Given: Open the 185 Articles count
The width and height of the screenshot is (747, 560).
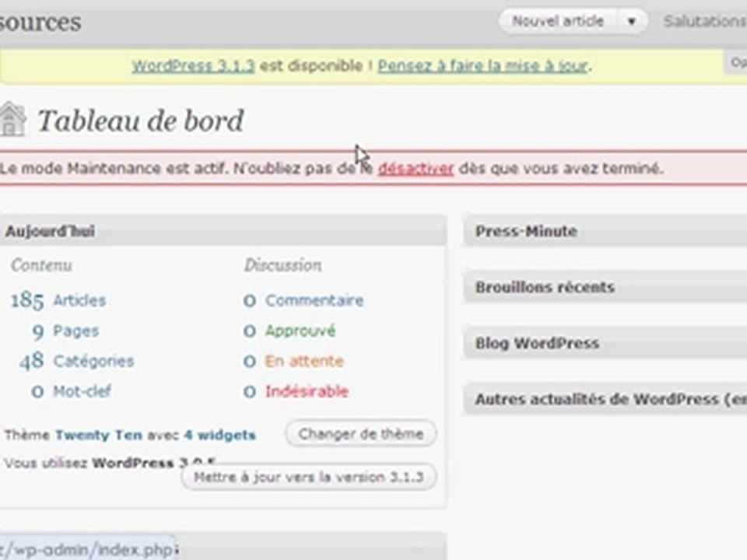Looking at the screenshot, I should (x=27, y=300).
